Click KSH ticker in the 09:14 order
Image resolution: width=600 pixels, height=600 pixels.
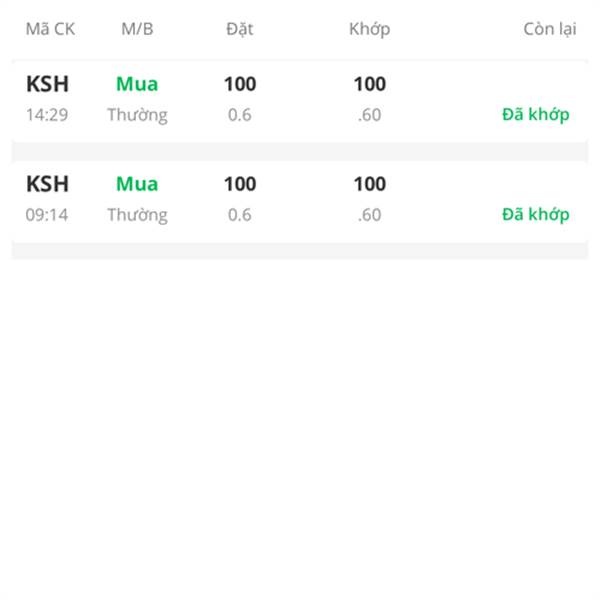(47, 184)
